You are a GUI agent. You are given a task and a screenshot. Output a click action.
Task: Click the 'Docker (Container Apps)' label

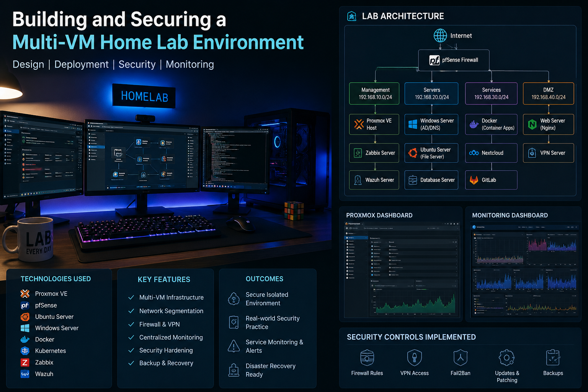coord(498,124)
